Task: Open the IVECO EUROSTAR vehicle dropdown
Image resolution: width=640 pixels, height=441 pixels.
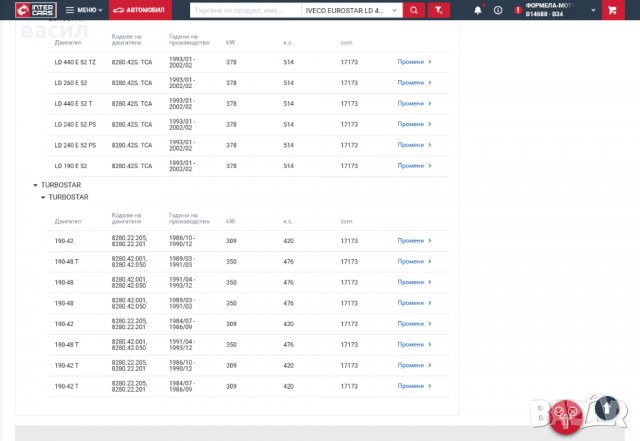Action: [x=350, y=10]
